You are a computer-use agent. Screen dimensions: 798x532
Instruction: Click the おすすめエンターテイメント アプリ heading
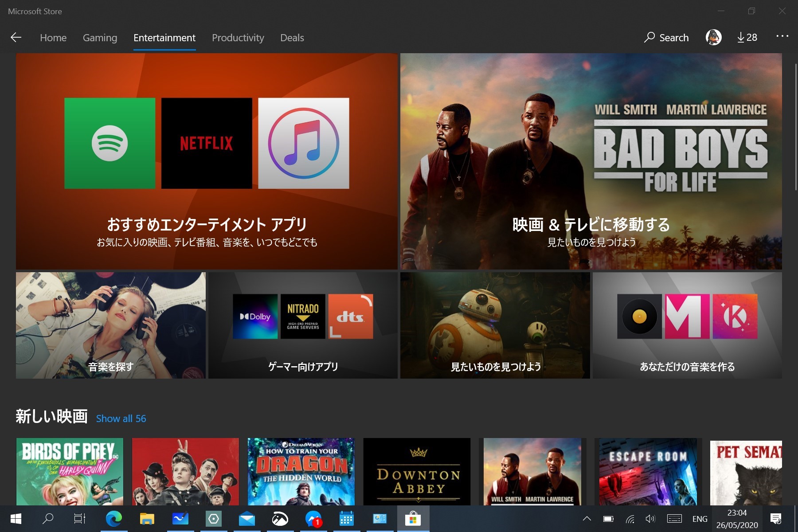pyautogui.click(x=207, y=224)
